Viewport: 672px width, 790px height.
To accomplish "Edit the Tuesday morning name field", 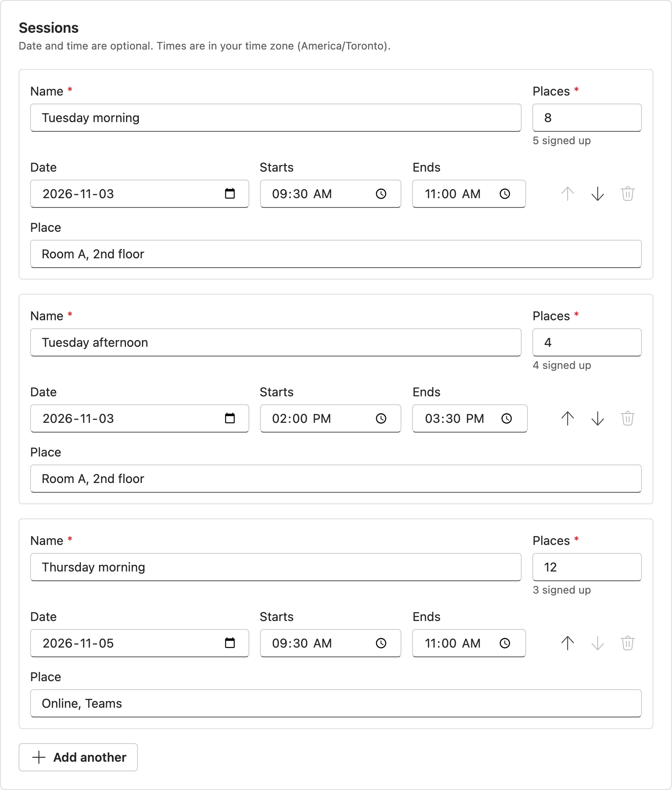I will pos(276,118).
